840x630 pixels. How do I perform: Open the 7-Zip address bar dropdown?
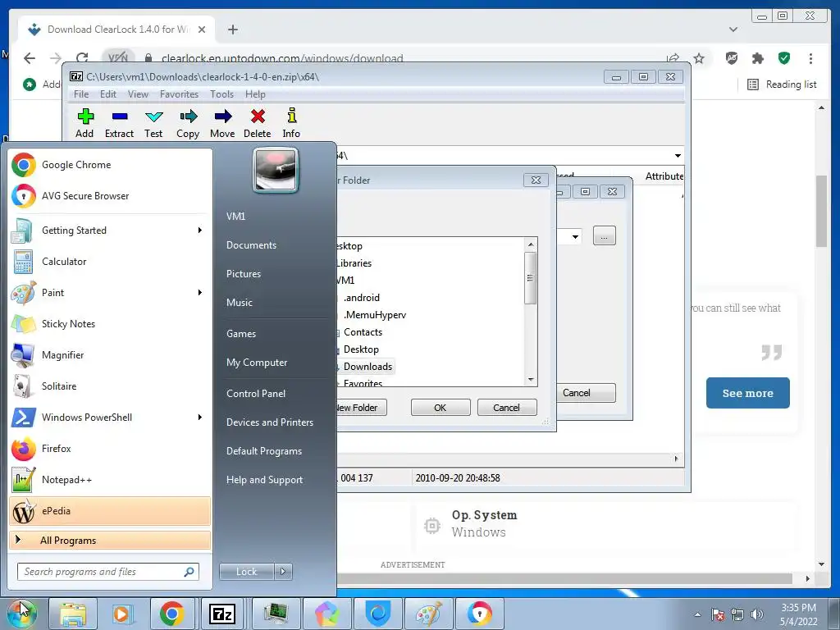[678, 156]
